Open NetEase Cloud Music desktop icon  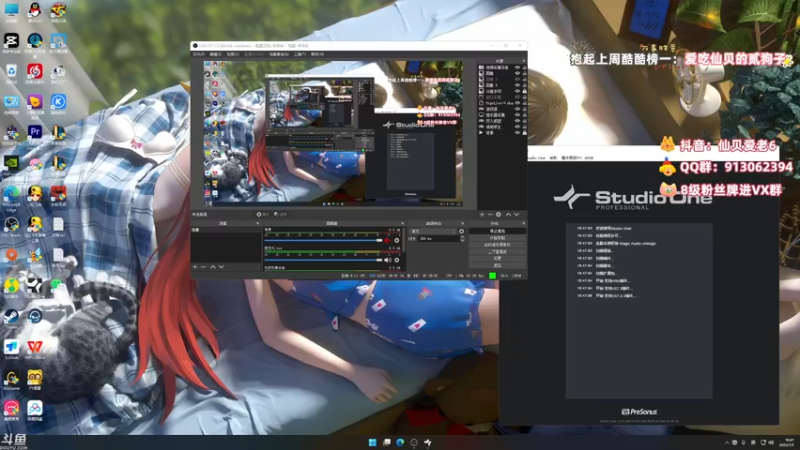35,72
